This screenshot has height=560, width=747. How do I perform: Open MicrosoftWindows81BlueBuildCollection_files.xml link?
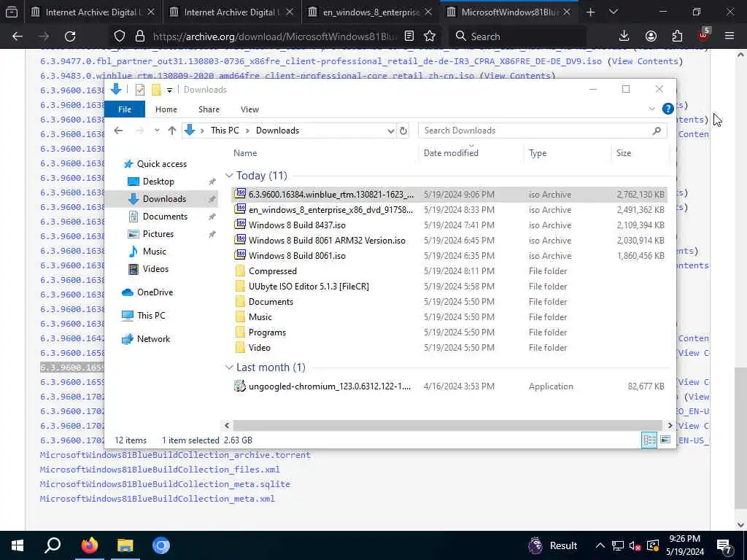[160, 470]
